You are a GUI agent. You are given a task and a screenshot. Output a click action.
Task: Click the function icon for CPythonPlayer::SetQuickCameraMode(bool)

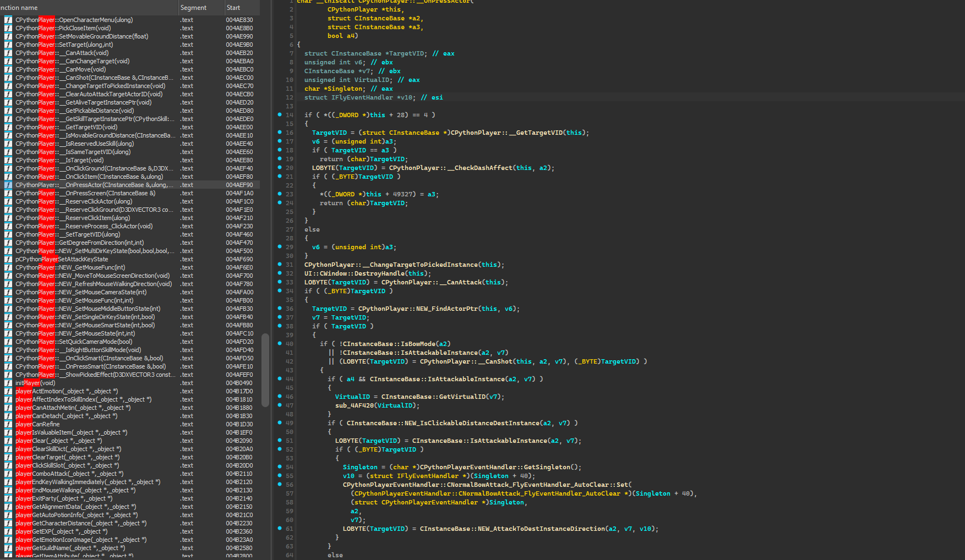pyautogui.click(x=8, y=342)
